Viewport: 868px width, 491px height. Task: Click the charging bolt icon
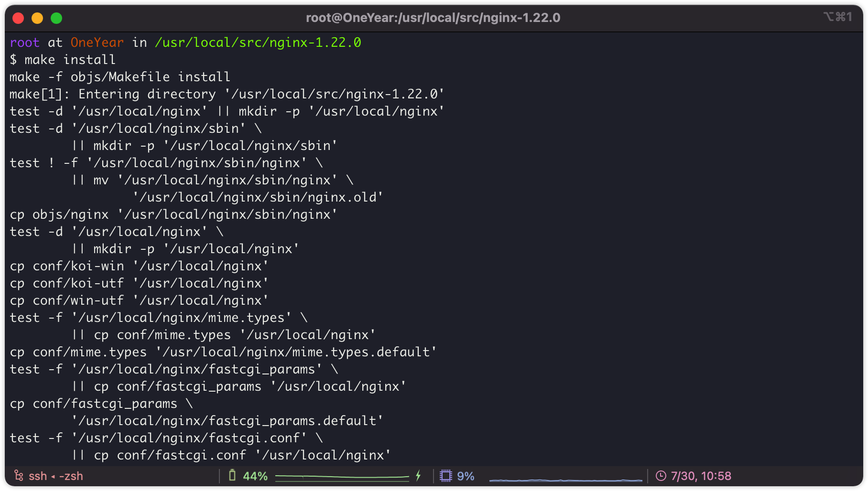(418, 475)
